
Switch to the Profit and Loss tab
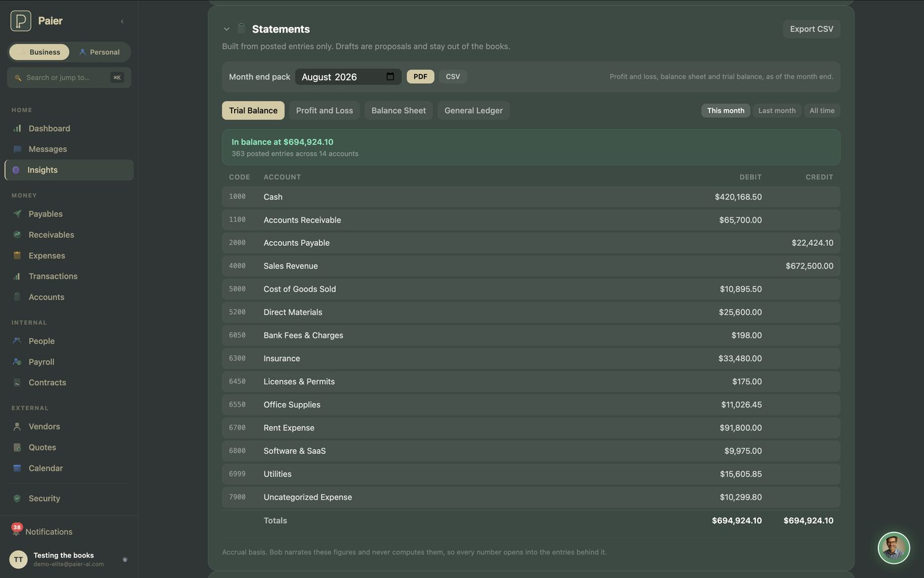tap(325, 110)
